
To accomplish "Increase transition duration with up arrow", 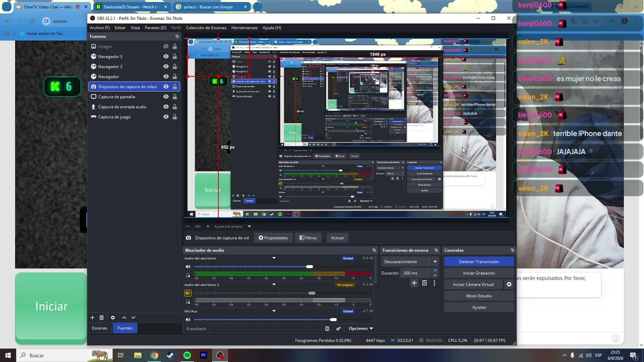I will 435,270.
